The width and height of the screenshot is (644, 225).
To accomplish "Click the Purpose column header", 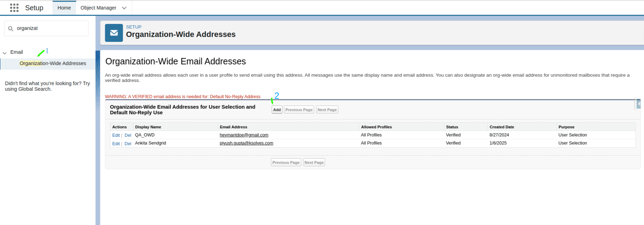I will pos(566,127).
